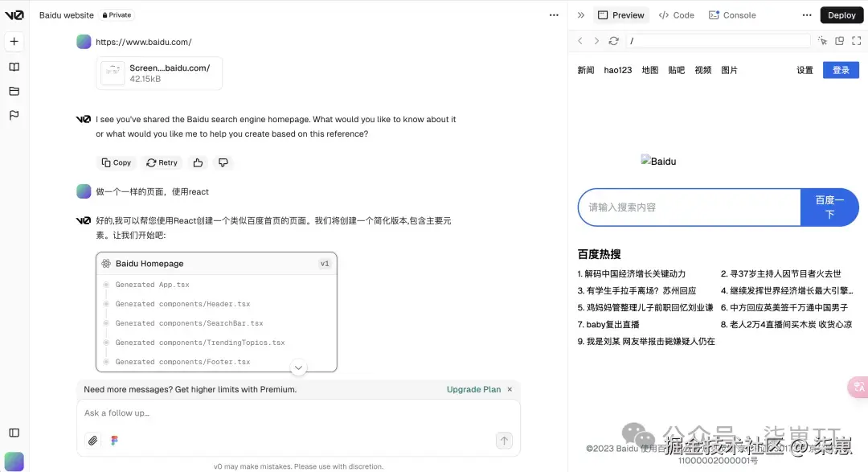Click Generated components/Footer.tsx row
The height and width of the screenshot is (472, 868).
click(x=182, y=362)
